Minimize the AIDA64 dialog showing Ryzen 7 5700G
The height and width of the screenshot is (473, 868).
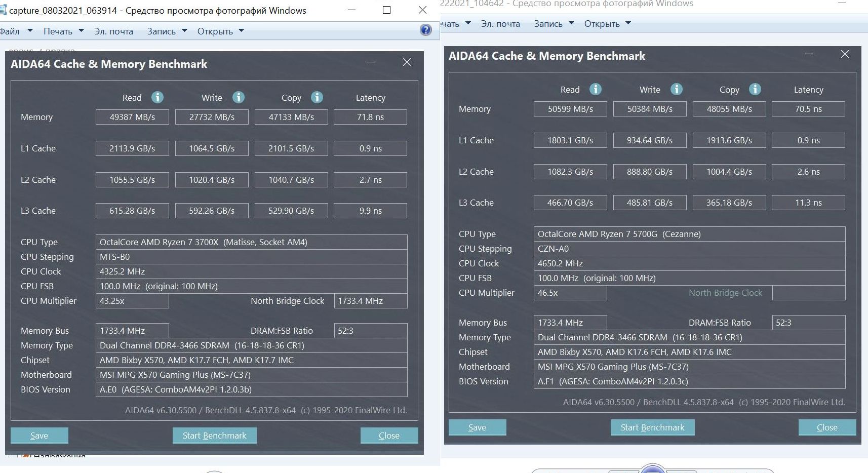click(809, 54)
